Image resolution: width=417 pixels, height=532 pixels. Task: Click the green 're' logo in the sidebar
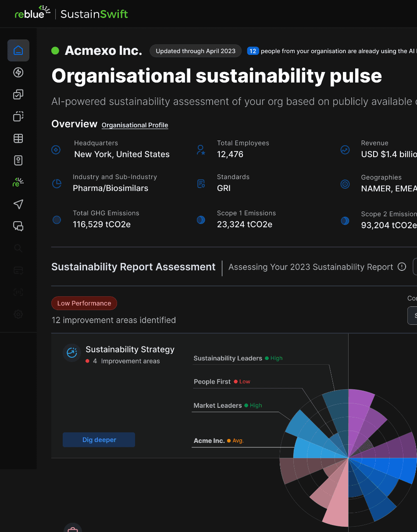(x=18, y=182)
